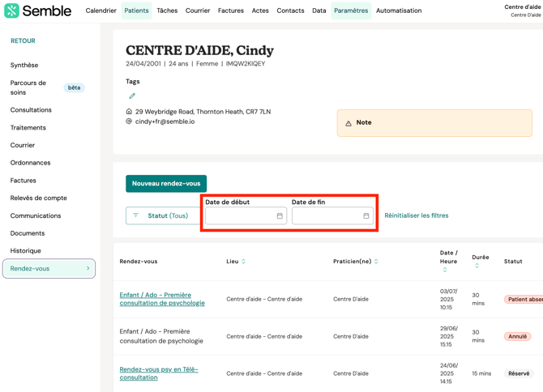Switch to the Factures top menu
This screenshot has height=392, width=543.
230,11
